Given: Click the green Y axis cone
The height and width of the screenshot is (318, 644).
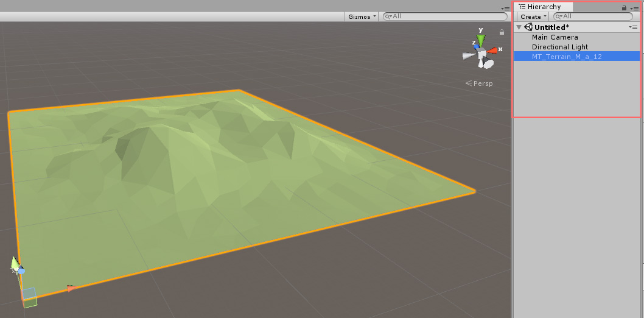Looking at the screenshot, I should click(480, 40).
